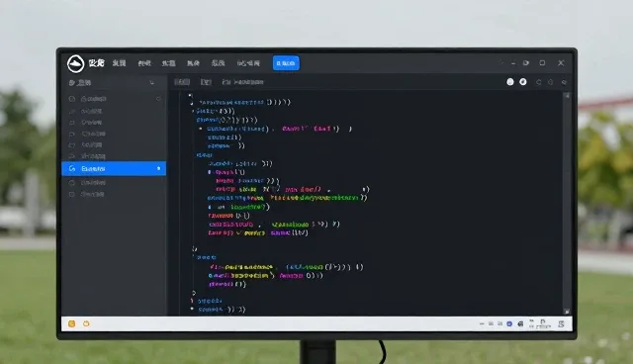Click the blue button in the top menu bar
The height and width of the screenshot is (364, 633).
pos(286,63)
